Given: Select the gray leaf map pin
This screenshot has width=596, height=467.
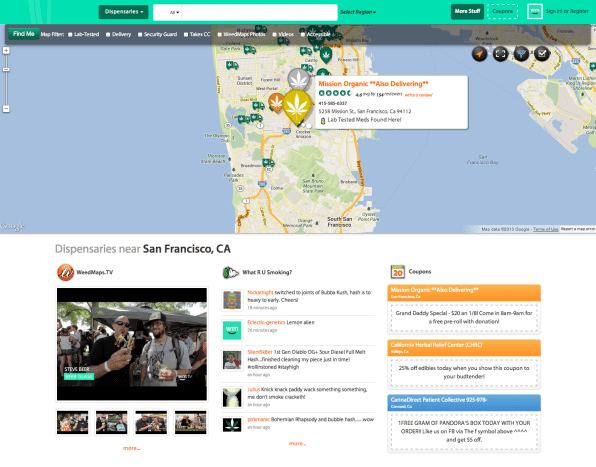Looking at the screenshot, I should 299,79.
